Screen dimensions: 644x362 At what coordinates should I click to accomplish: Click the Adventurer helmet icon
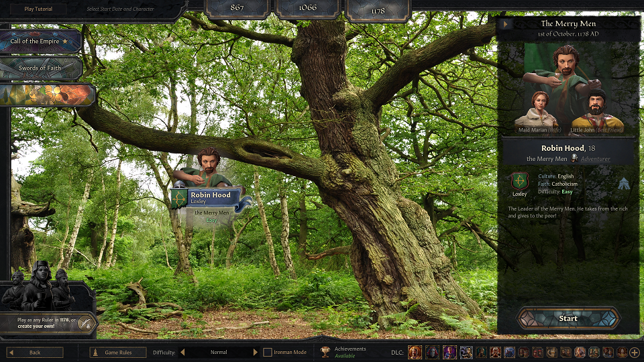[574, 159]
